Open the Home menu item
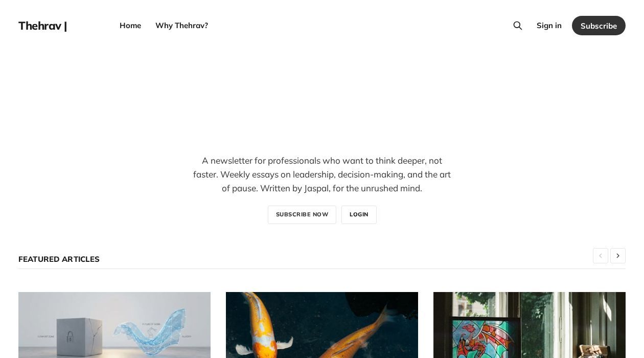Image resolution: width=644 pixels, height=358 pixels. [x=130, y=26]
